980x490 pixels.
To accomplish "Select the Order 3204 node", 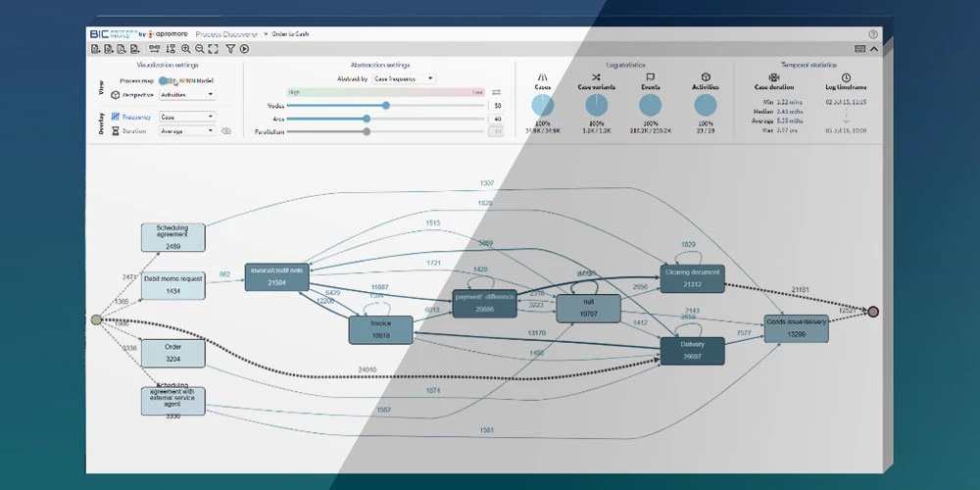I will [173, 353].
